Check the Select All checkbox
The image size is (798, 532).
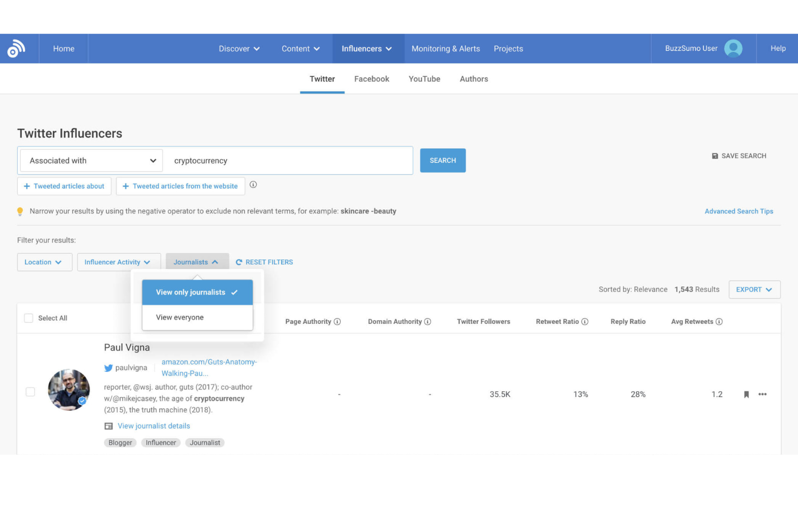29,318
